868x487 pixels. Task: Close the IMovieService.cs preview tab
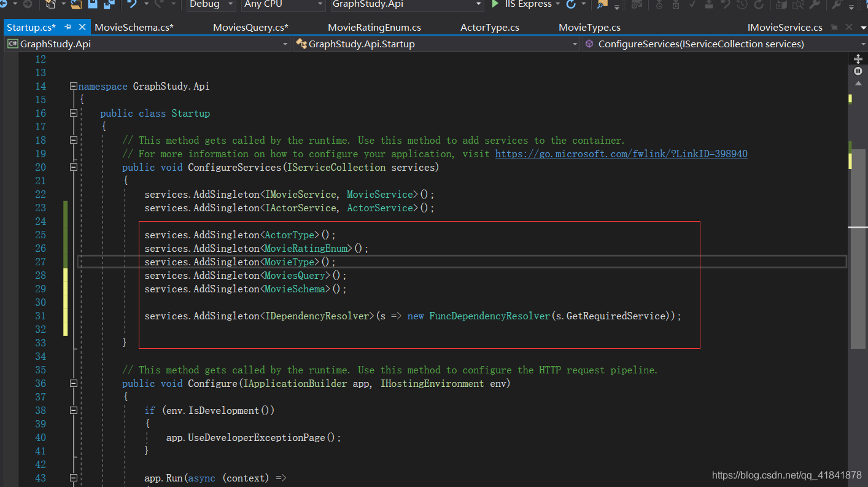click(x=849, y=28)
